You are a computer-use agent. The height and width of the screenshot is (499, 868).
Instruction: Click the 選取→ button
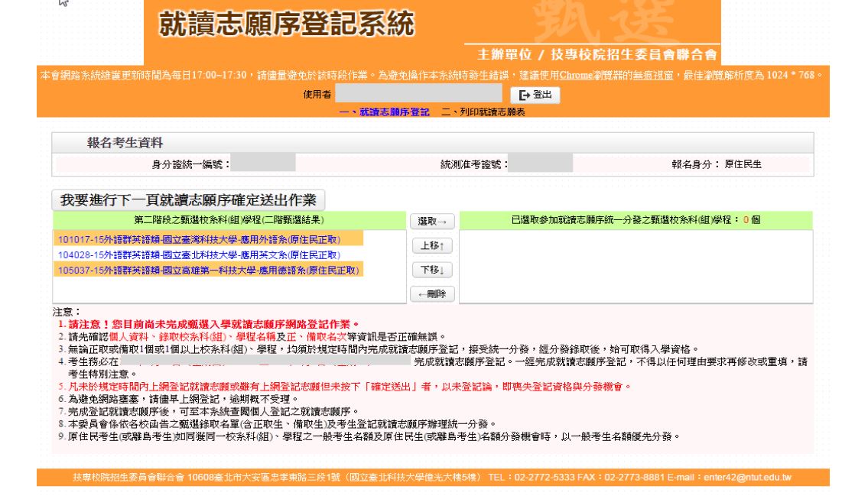click(432, 222)
